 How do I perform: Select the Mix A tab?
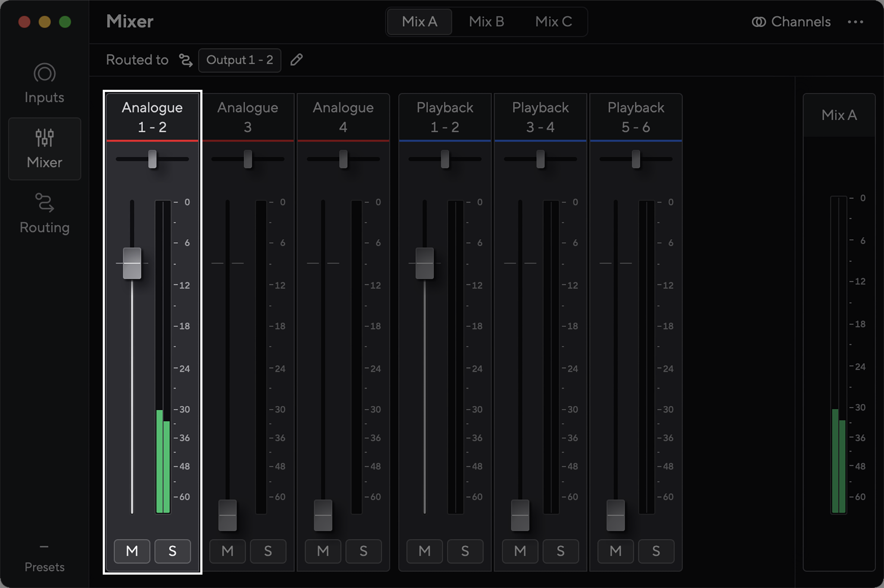point(419,22)
